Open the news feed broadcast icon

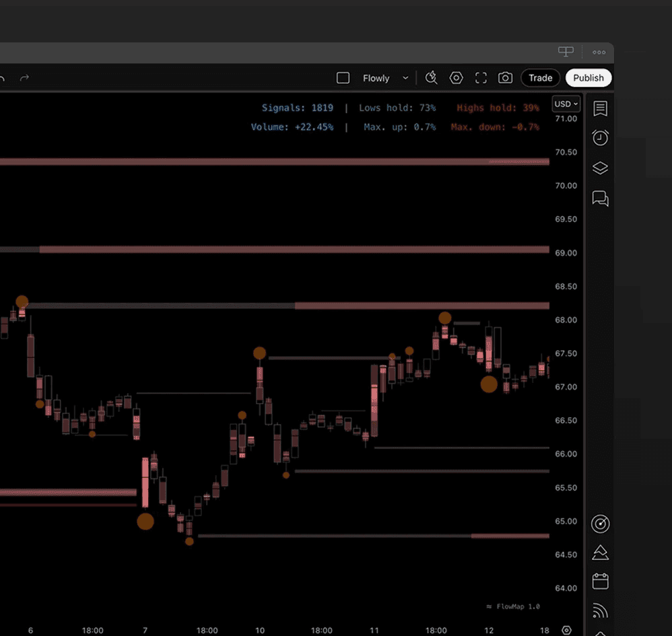click(600, 610)
